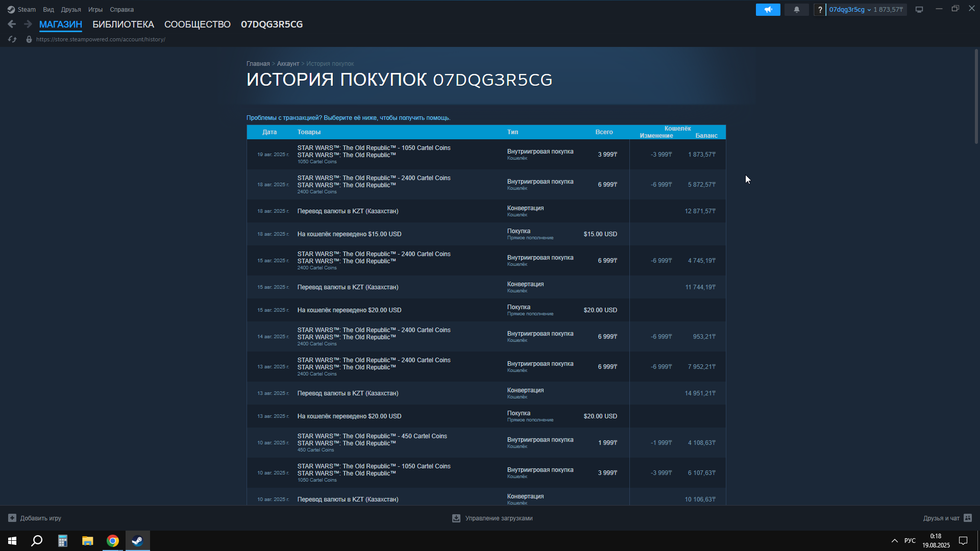The image size is (980, 551).
Task: Reload the page with the refresh icon
Action: pyautogui.click(x=12, y=39)
